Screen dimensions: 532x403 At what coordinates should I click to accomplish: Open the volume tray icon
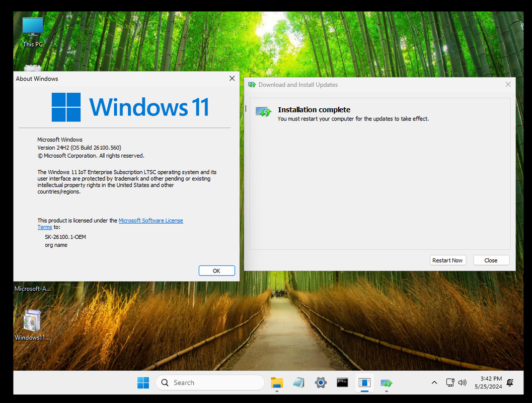pos(462,383)
